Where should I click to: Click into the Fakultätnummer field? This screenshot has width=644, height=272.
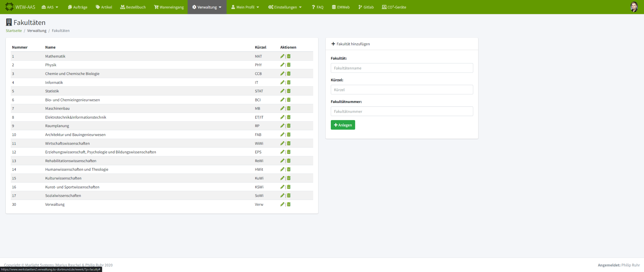pos(402,111)
